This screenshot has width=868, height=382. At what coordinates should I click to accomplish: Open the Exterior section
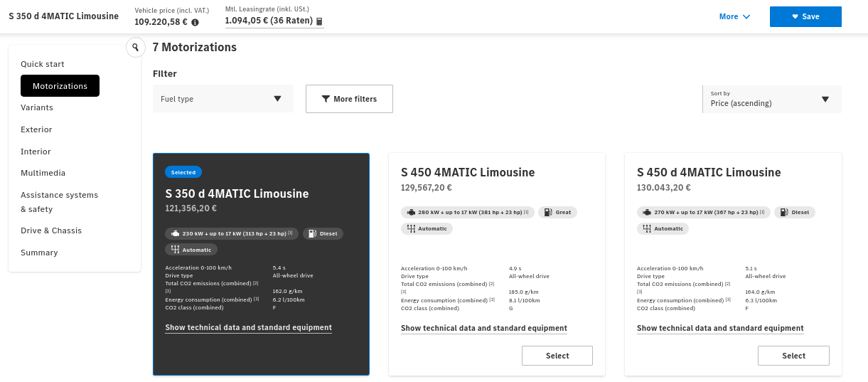point(36,129)
